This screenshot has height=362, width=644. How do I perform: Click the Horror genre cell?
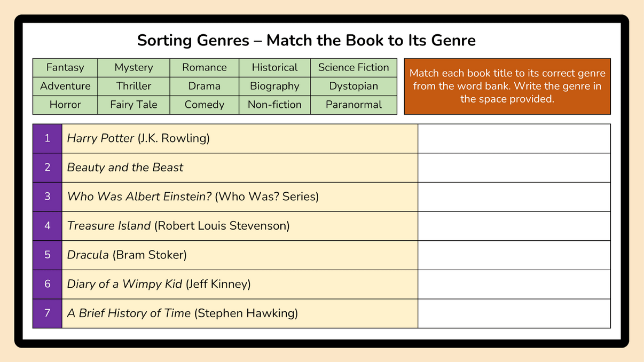click(x=65, y=105)
